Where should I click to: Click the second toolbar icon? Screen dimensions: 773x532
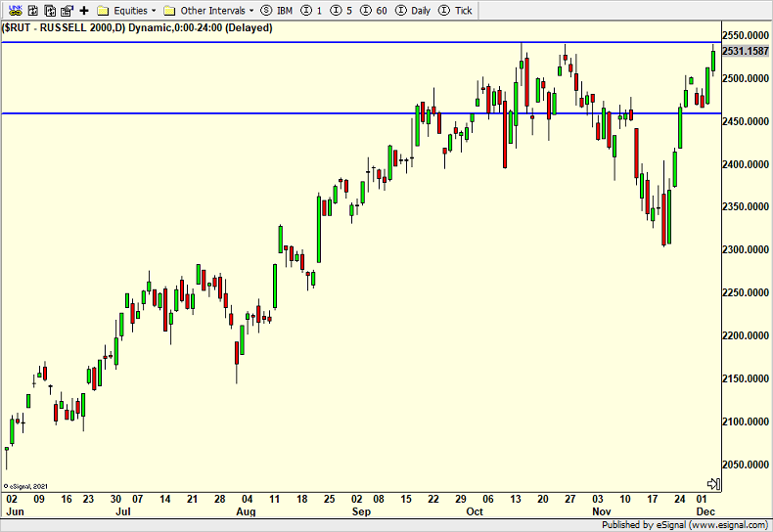pyautogui.click(x=32, y=11)
